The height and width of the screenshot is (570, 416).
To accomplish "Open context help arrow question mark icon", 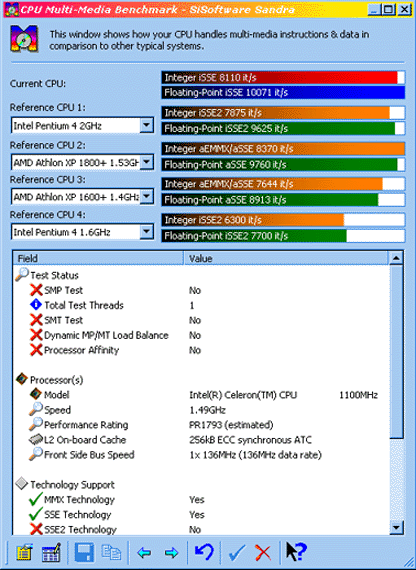I will pyautogui.click(x=296, y=553).
